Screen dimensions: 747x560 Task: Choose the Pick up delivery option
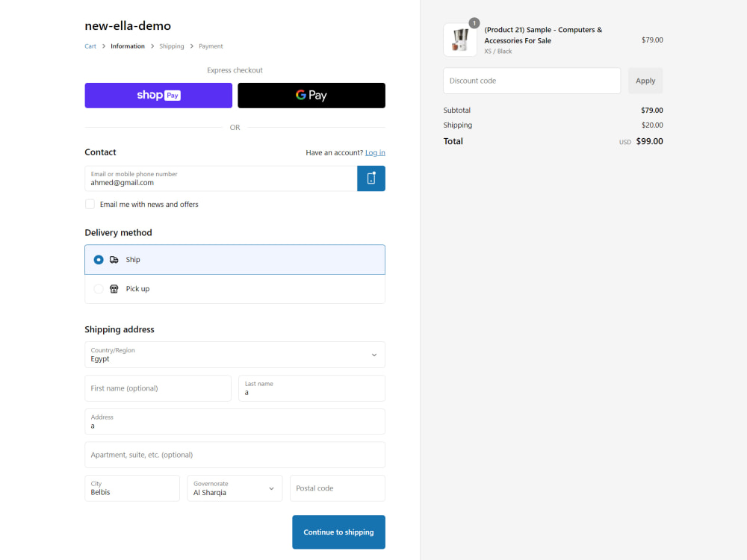[98, 288]
